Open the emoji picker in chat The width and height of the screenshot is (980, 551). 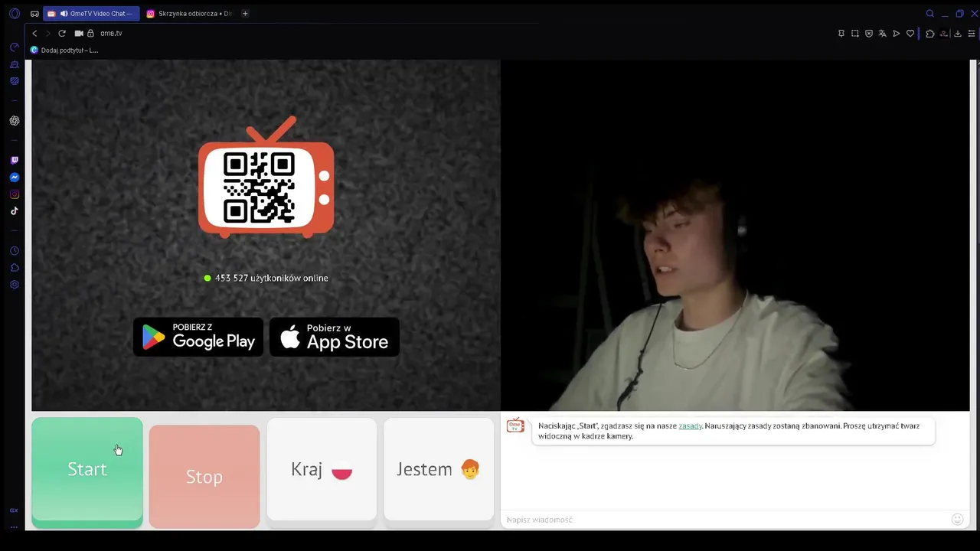pos(957,520)
